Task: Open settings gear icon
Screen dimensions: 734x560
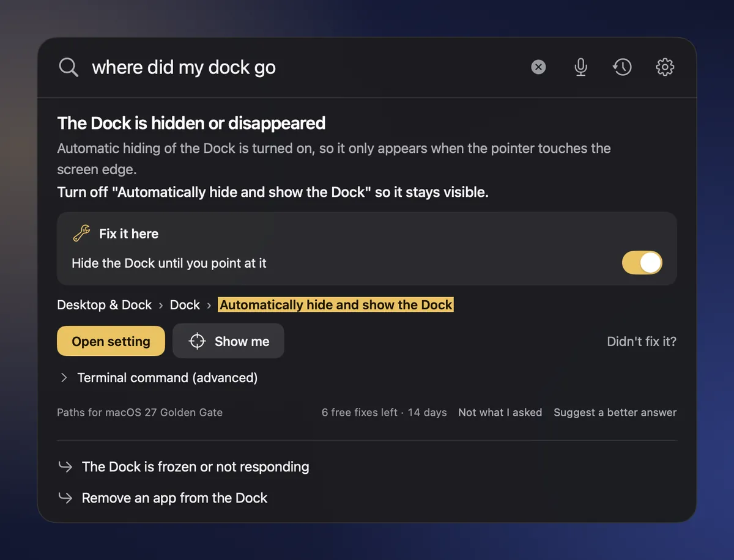Action: (x=665, y=67)
